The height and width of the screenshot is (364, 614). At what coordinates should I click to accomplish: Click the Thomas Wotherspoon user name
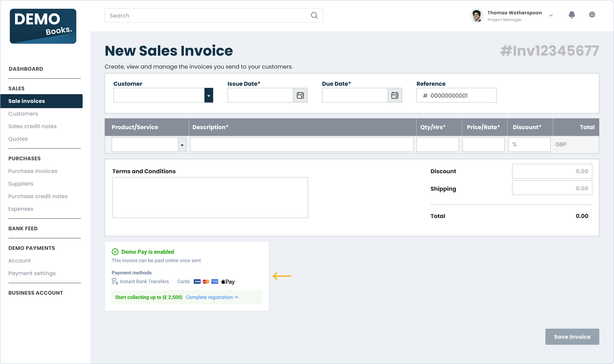click(x=514, y=13)
